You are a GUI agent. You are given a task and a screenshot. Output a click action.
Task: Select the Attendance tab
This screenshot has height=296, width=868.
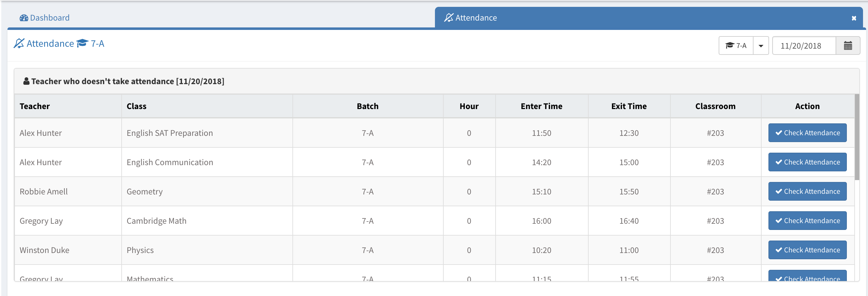pyautogui.click(x=476, y=18)
